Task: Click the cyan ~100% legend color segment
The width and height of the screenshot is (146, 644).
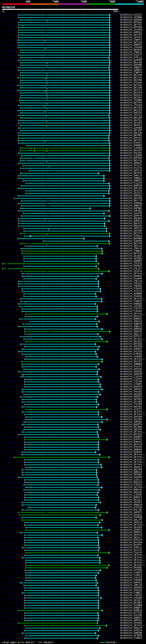Action: 130,4
